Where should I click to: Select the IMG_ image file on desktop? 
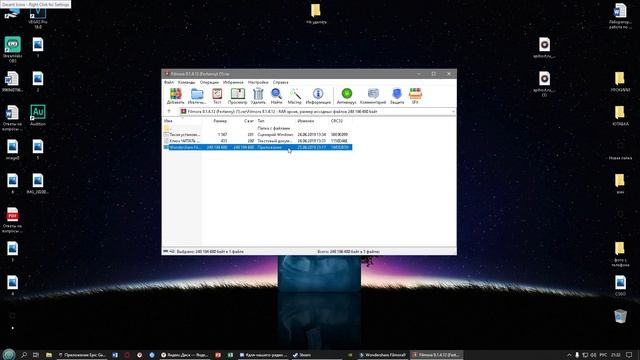tap(38, 184)
